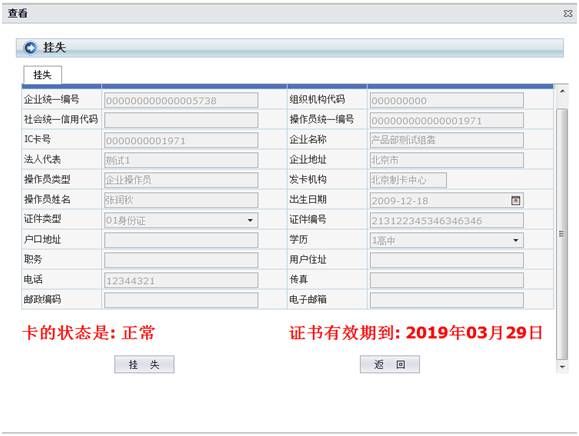Image resolution: width=579 pixels, height=436 pixels.
Task: Click the 挂失 report-loss button
Action: [x=144, y=364]
